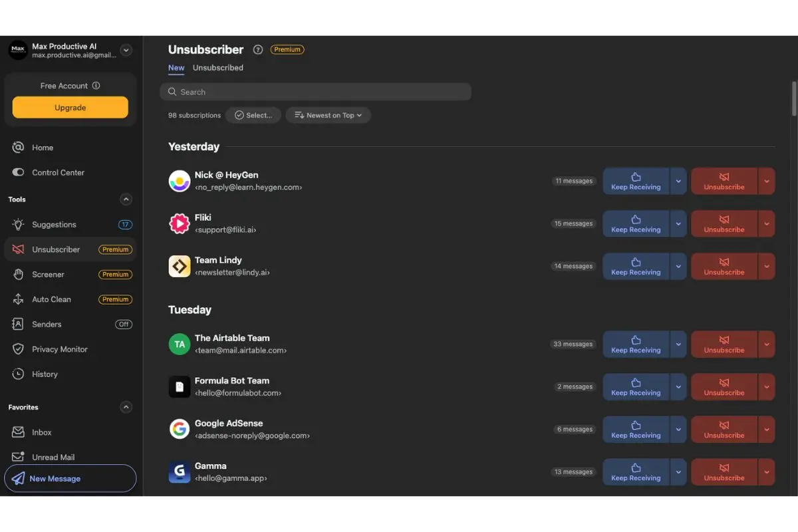Open Keep Receiving options for Airtable Team

click(678, 344)
